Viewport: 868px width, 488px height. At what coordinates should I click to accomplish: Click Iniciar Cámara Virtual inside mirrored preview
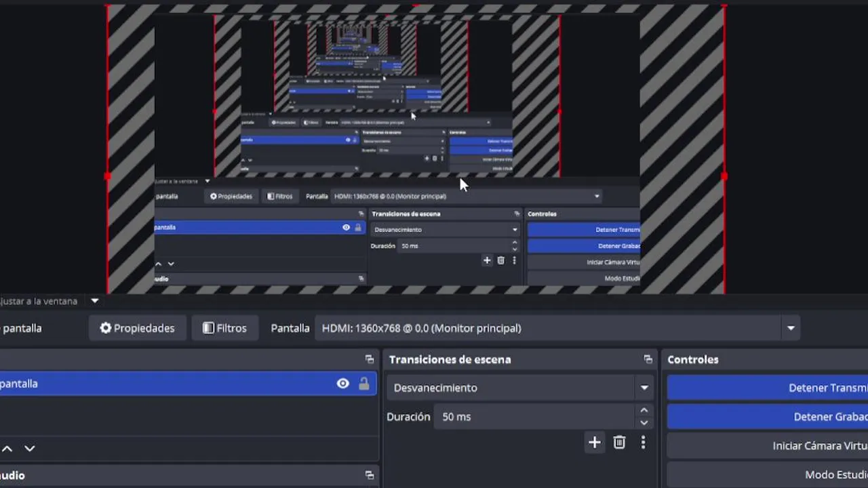(584, 262)
